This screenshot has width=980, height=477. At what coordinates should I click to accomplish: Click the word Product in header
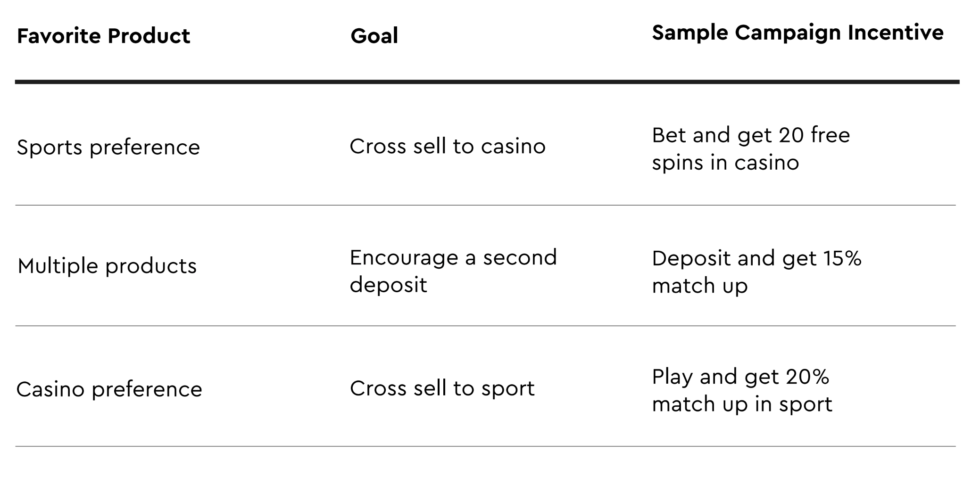149,36
